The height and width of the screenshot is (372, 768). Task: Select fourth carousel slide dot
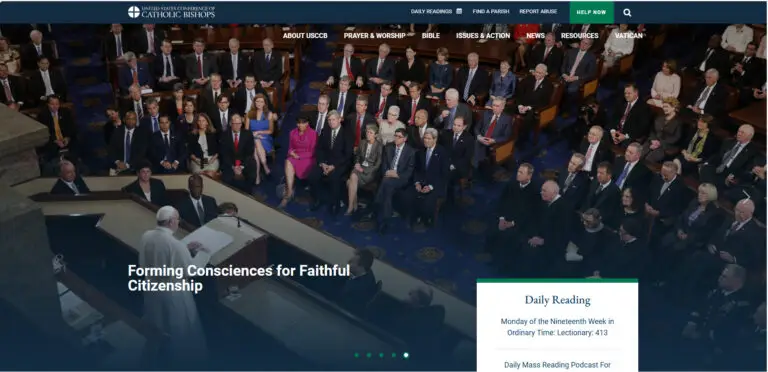[x=394, y=355]
